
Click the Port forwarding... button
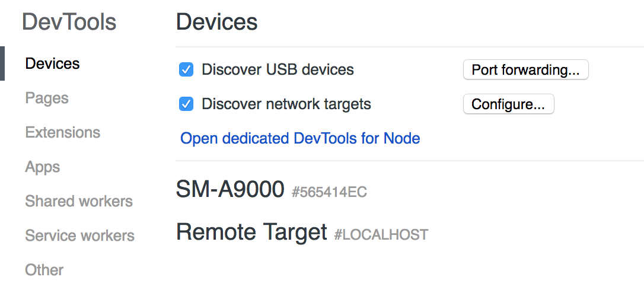tap(525, 70)
